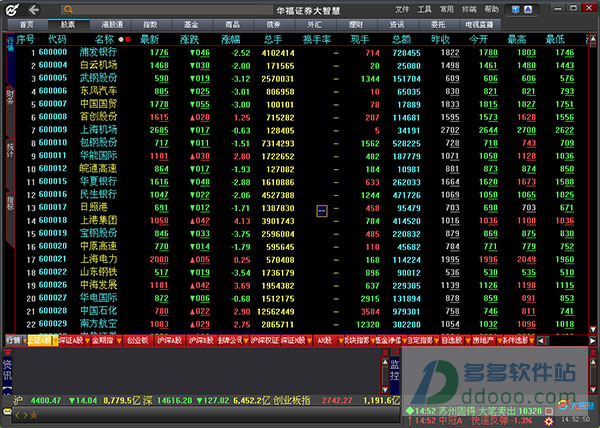Switch to the 外汇 tab
Image resolution: width=600 pixels, height=428 pixels.
[x=315, y=24]
